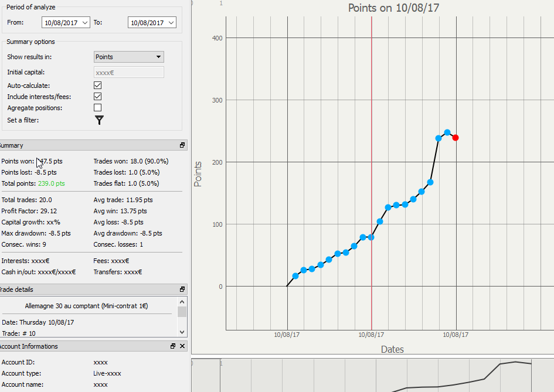Click Trades lost 1.0 (5.0%) text
This screenshot has width=554, height=392.
(x=127, y=172)
